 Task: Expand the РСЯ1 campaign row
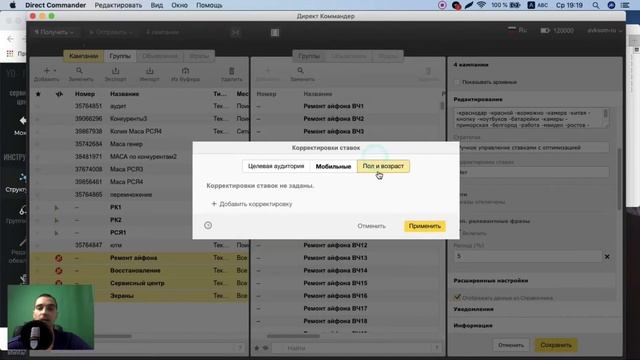(56, 233)
